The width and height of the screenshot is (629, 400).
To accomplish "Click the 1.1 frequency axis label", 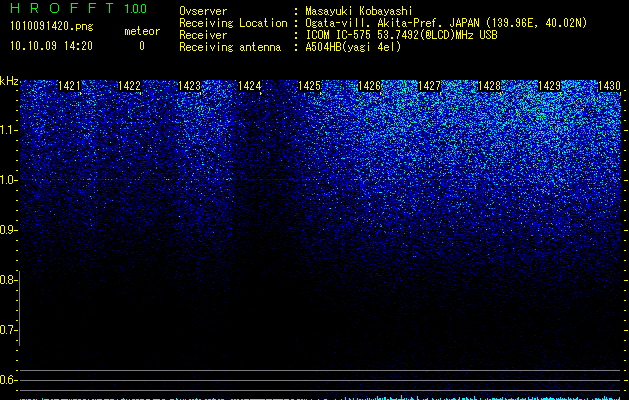I will click(x=7, y=130).
